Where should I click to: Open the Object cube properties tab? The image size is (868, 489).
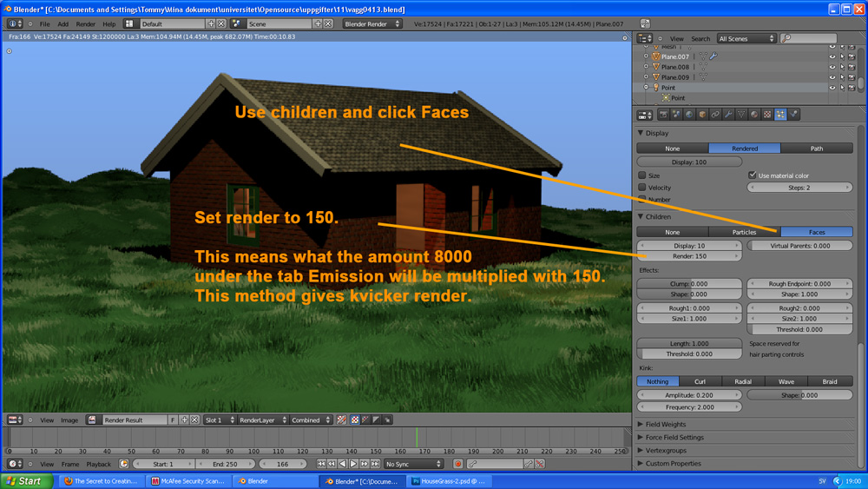coord(702,115)
